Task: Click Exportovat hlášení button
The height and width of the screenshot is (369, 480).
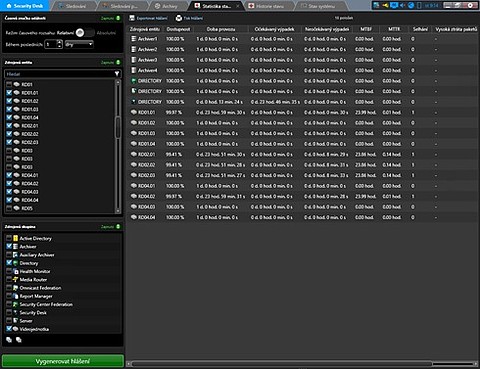Action: click(x=148, y=18)
